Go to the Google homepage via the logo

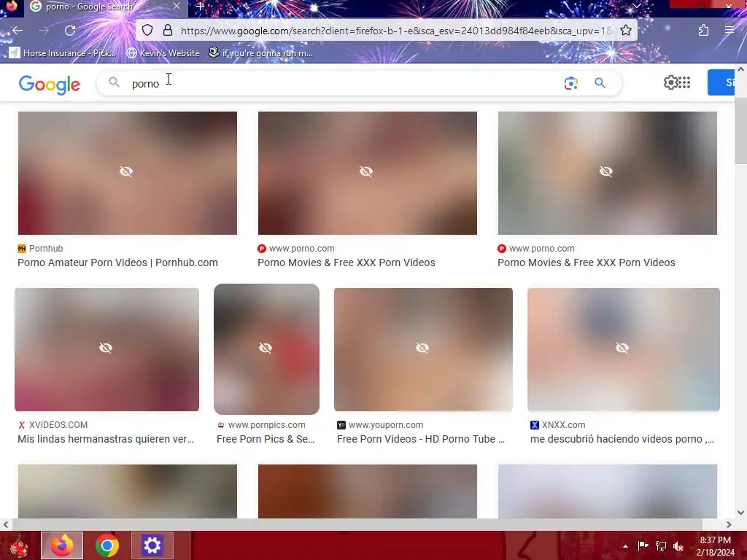point(50,85)
